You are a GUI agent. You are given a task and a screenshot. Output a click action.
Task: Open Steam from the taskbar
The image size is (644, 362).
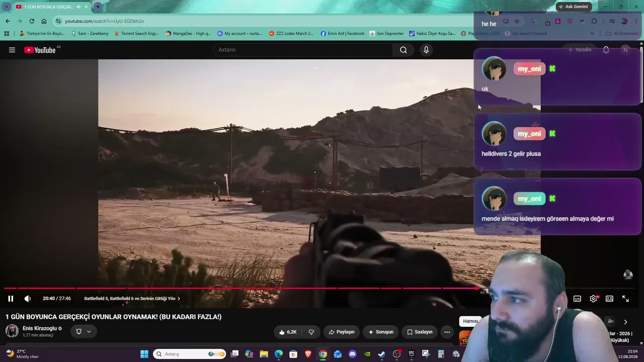pos(382,354)
